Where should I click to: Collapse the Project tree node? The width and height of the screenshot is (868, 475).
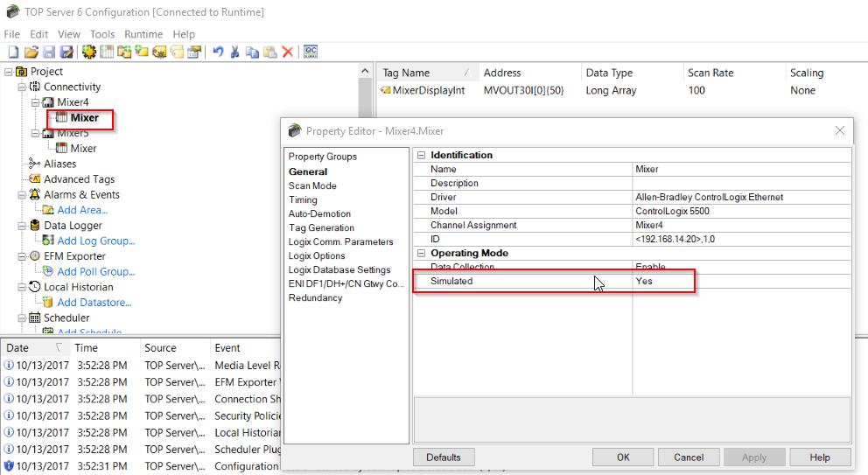pos(9,72)
